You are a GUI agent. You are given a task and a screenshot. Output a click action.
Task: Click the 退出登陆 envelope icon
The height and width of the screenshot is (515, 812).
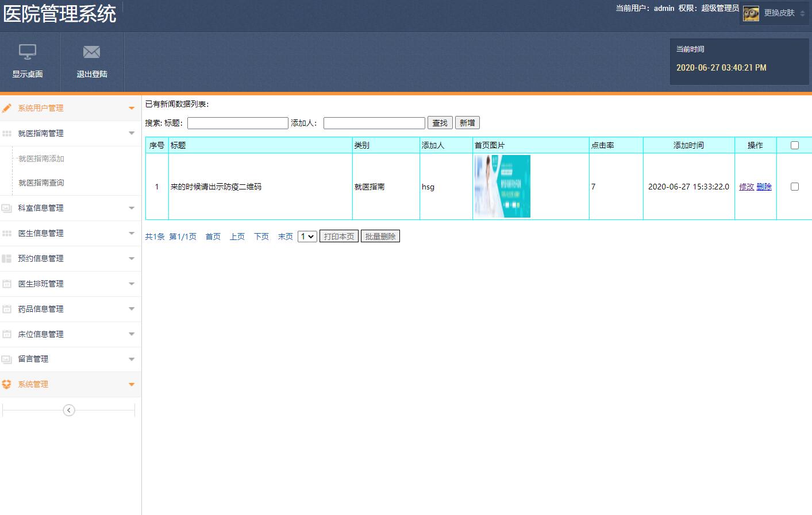[91, 52]
